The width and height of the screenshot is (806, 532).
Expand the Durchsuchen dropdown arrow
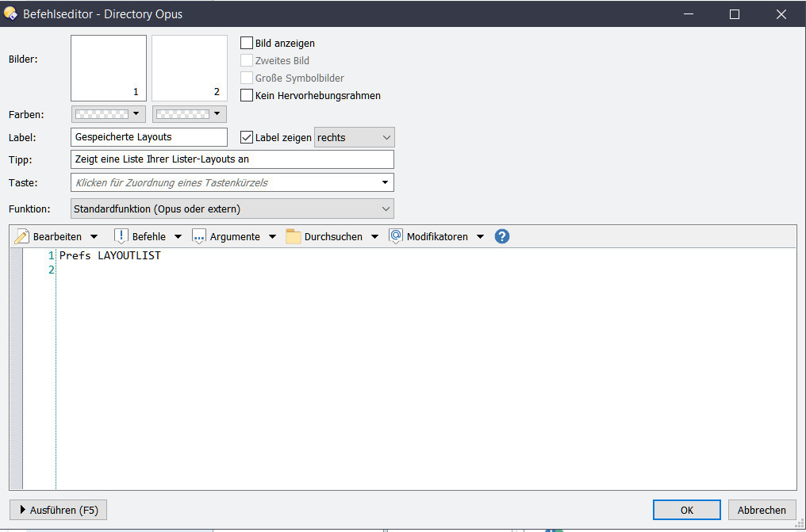pyautogui.click(x=374, y=237)
